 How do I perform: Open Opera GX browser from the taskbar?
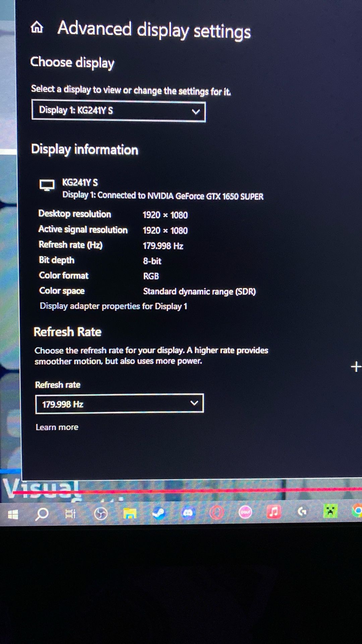click(x=217, y=513)
